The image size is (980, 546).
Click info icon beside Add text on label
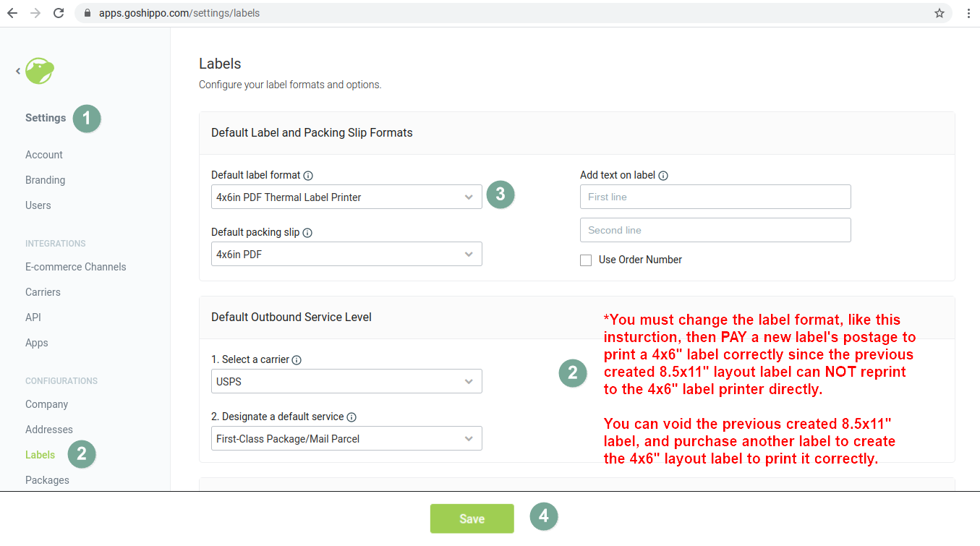click(663, 176)
